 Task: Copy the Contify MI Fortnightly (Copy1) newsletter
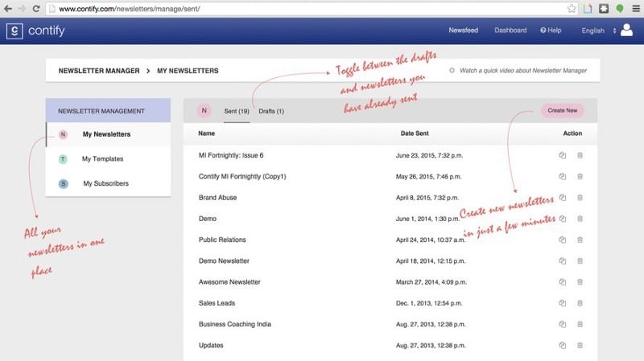(x=562, y=176)
